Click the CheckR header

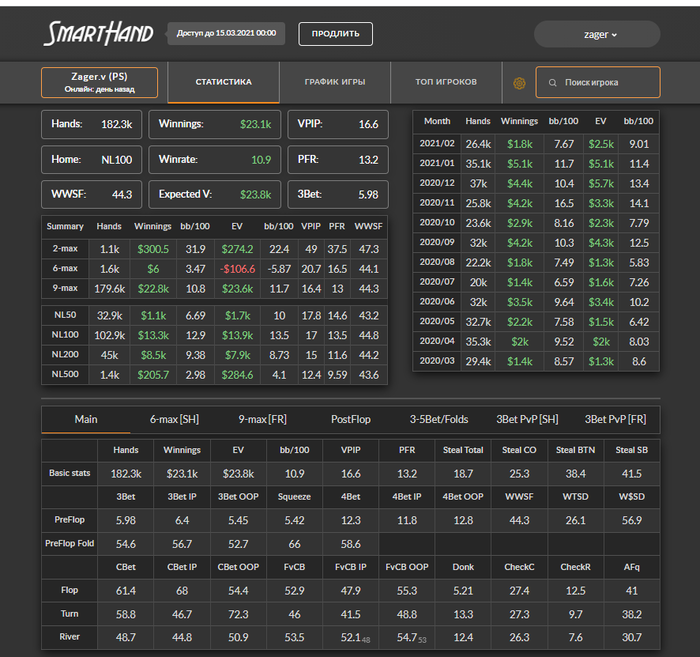(575, 567)
